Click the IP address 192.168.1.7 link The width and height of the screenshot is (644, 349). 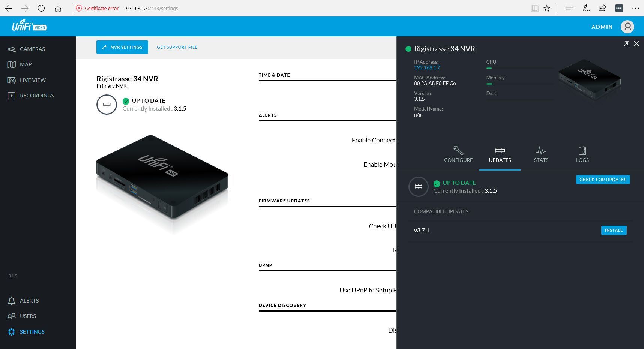tap(427, 67)
